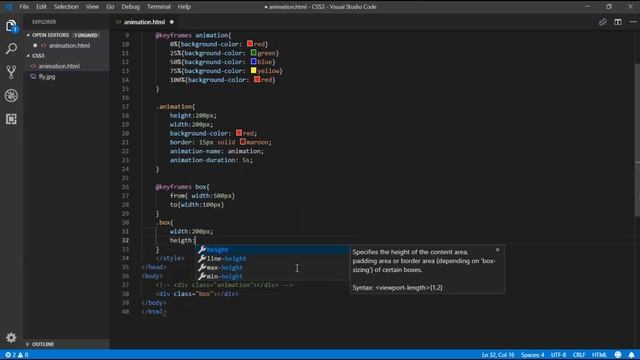Open the Explorer view in activity bar
The image size is (640, 360).
[11, 26]
